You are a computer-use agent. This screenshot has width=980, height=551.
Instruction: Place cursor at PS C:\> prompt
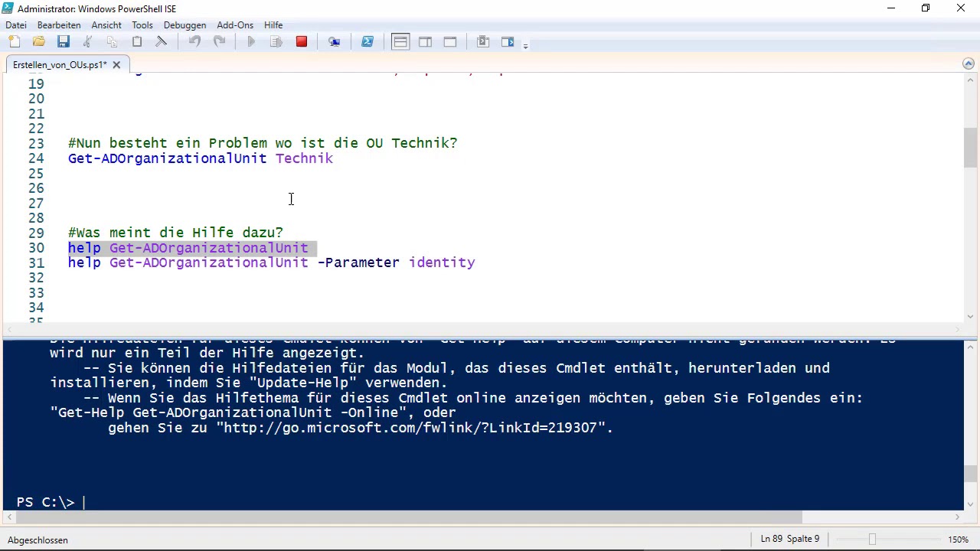[x=85, y=503]
